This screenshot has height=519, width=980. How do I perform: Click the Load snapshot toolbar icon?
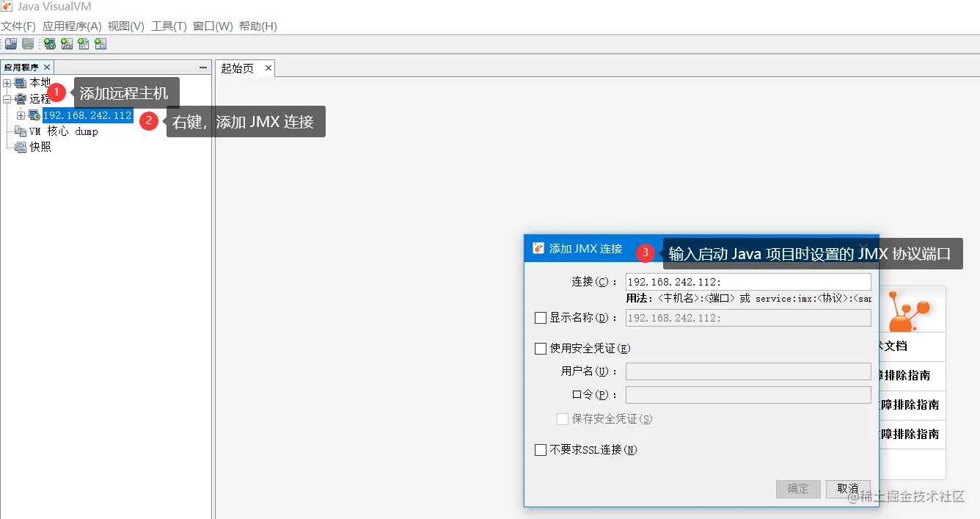tap(10, 44)
